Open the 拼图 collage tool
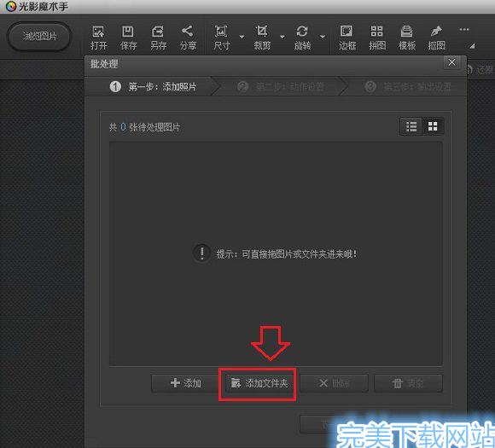Viewport: 495px width, 448px height. [377, 38]
